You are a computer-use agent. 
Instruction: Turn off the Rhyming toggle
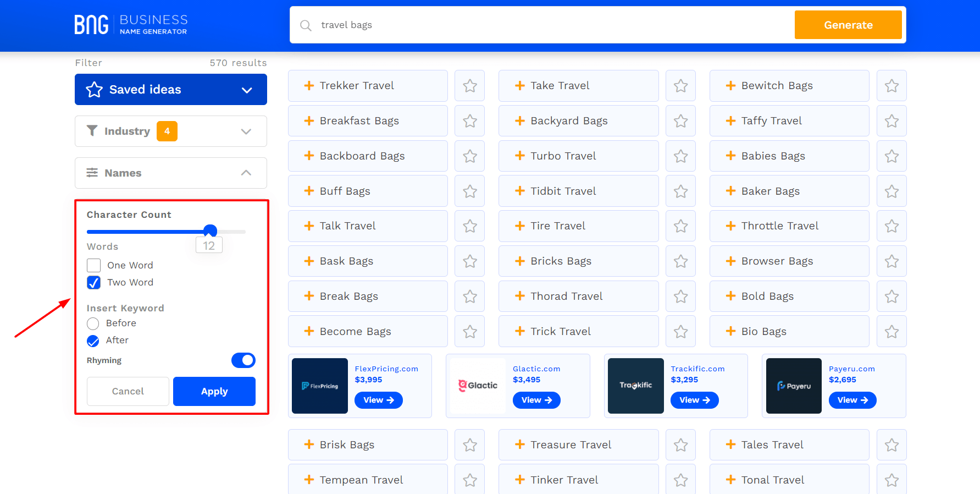(243, 360)
